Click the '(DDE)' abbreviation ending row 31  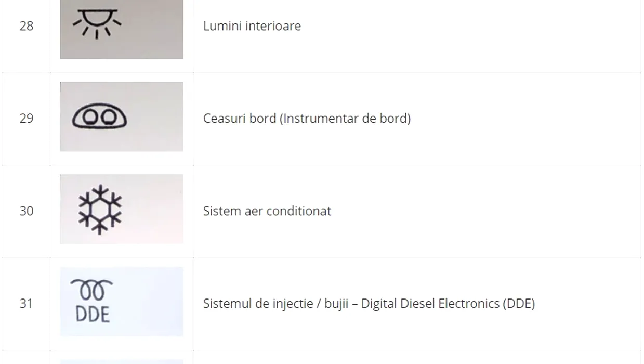519,304
